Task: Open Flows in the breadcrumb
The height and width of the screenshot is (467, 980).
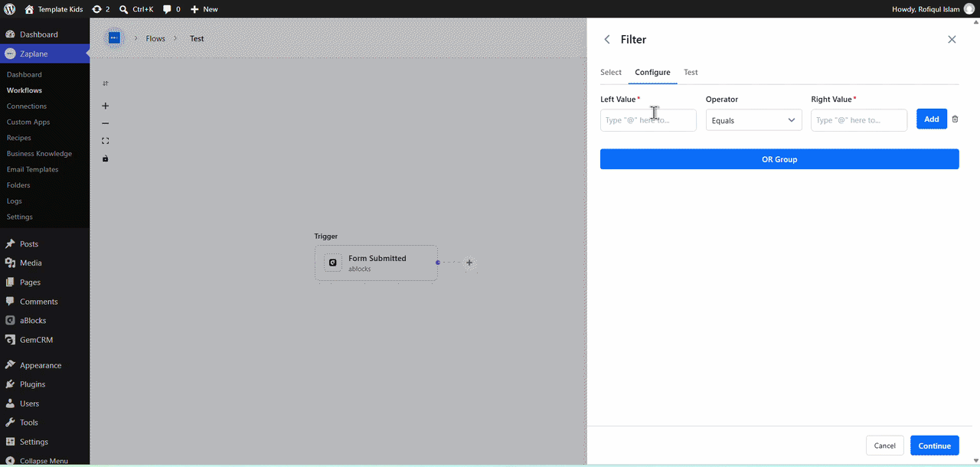Action: [x=155, y=38]
